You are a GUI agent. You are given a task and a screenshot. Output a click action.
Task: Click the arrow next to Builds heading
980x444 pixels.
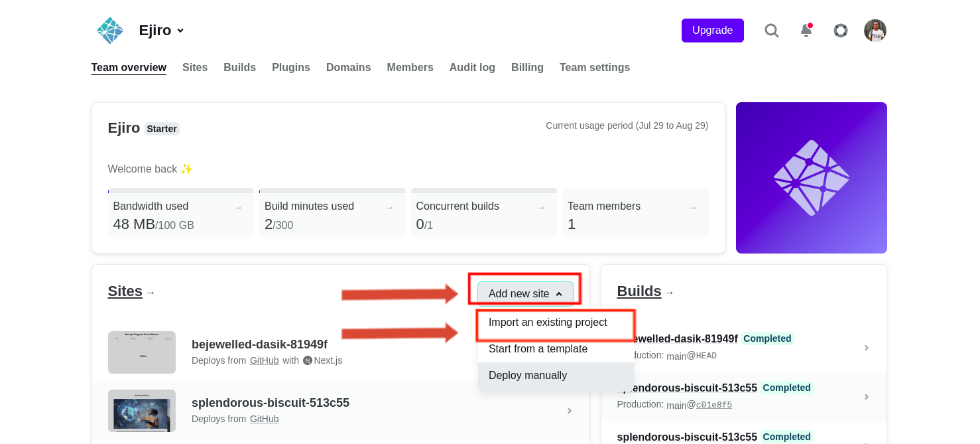670,293
